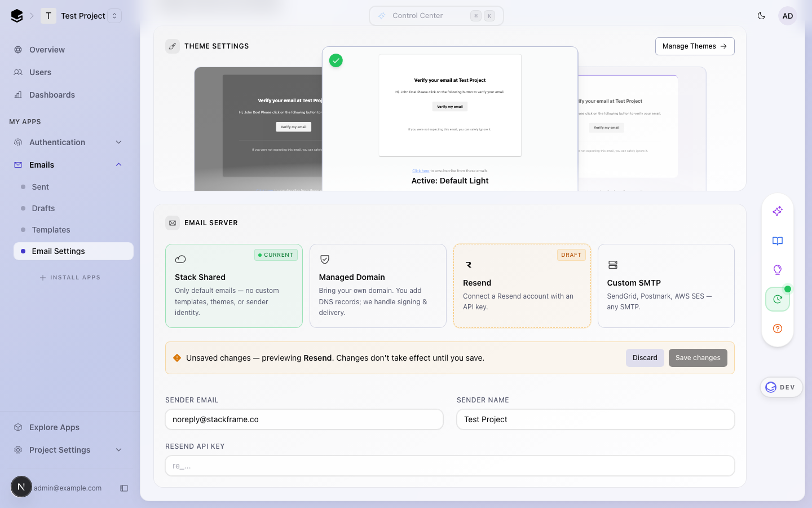Open email Templates
812x508 pixels.
point(73,230)
